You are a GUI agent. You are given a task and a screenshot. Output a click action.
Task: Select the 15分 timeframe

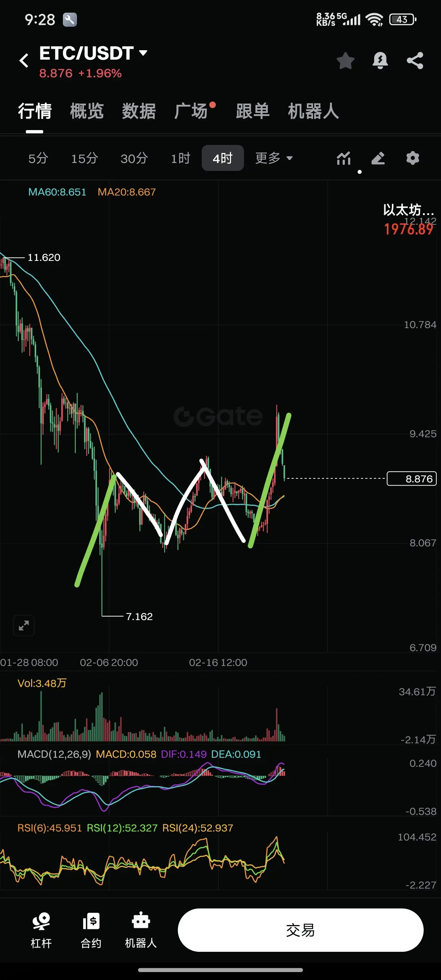[85, 158]
